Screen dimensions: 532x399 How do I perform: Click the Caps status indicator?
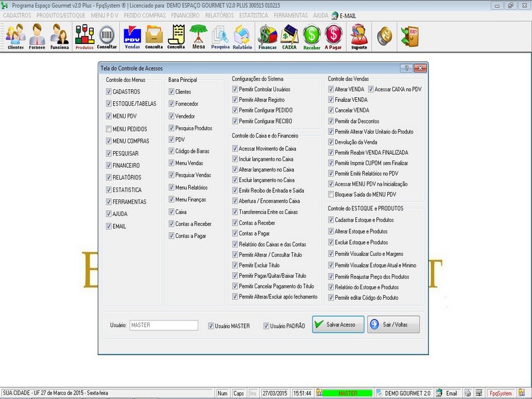239,393
